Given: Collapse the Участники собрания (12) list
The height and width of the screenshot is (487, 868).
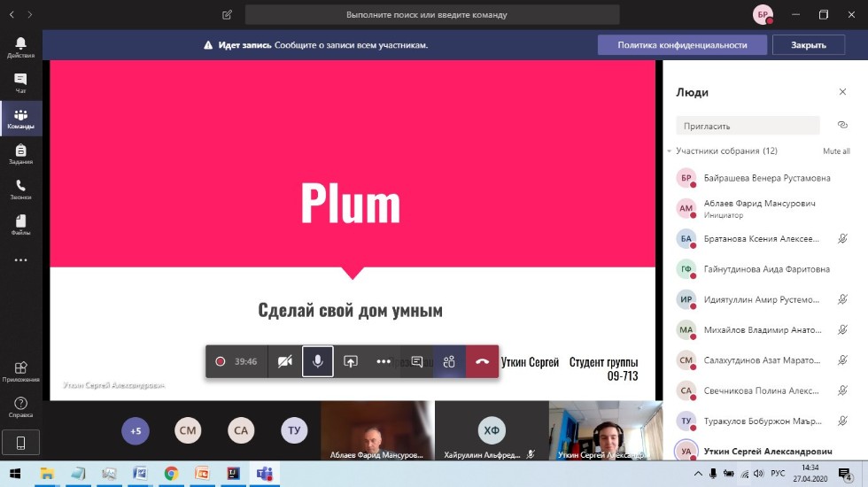Looking at the screenshot, I should 670,151.
